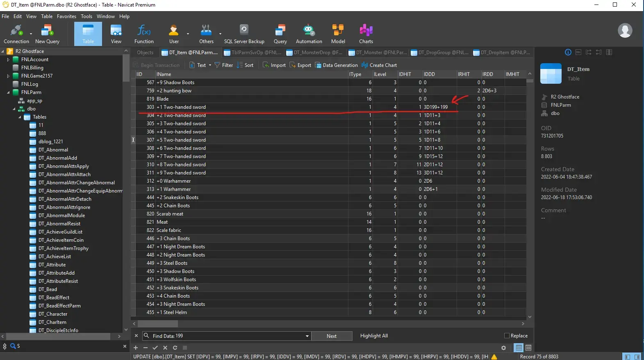Click the Sort icon in table toolbar
644x360 pixels.
[x=245, y=65]
